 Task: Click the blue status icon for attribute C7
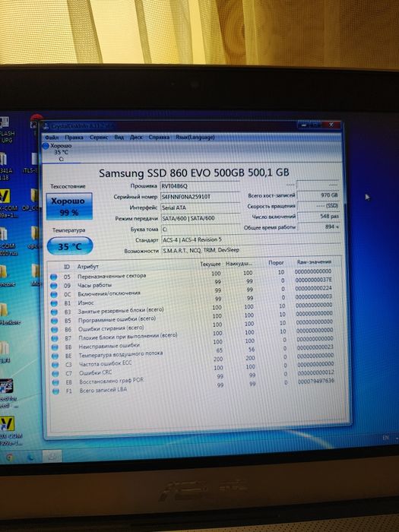55,374
